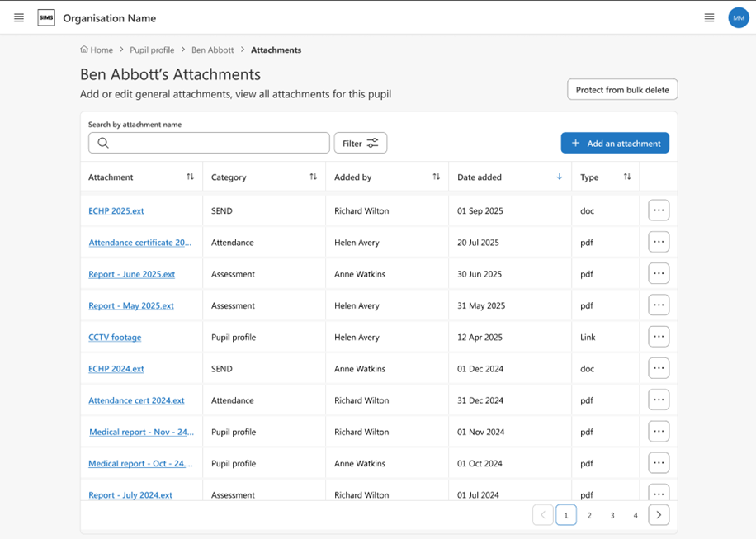The height and width of the screenshot is (539, 756).
Task: Open the Report - June 2025.ext link
Action: [132, 274]
